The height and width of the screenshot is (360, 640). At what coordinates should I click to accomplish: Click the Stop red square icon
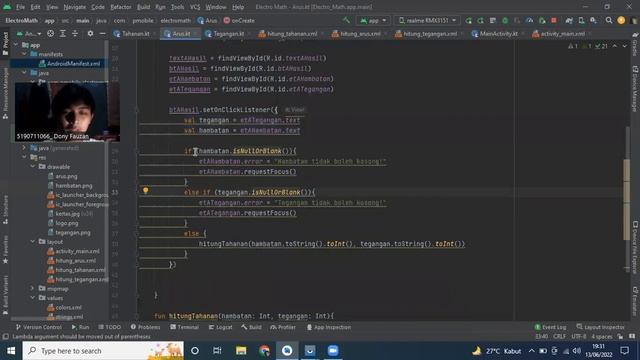[x=554, y=20]
